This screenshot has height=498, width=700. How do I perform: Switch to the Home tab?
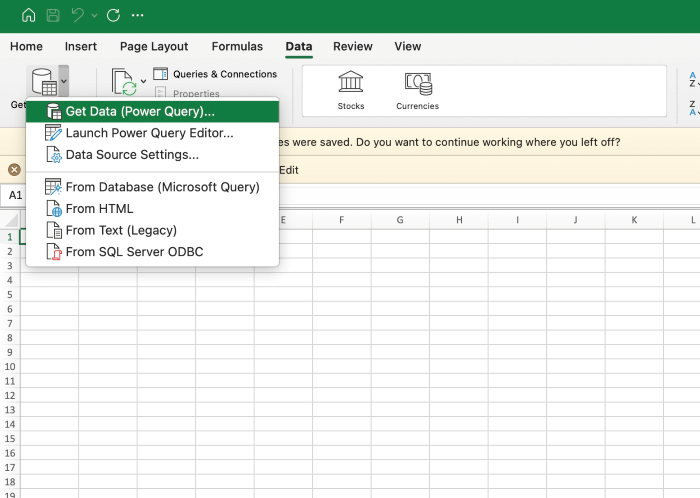[x=26, y=46]
